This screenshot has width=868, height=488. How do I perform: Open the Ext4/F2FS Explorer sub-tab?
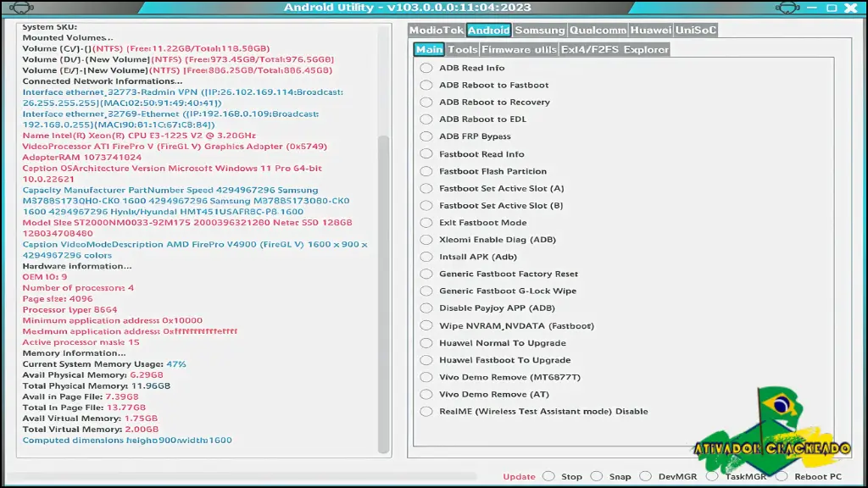(x=615, y=49)
